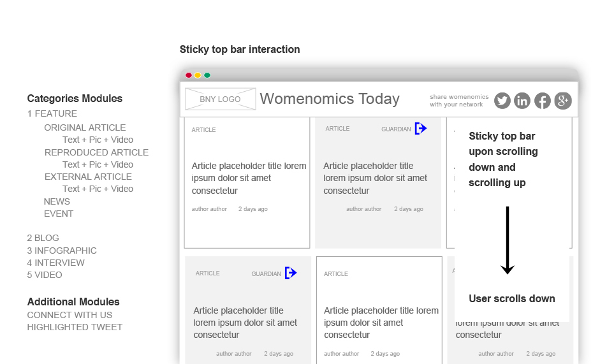607x364 pixels.
Task: Click the HIGHLIGHTED TWEET module
Action: click(x=75, y=327)
